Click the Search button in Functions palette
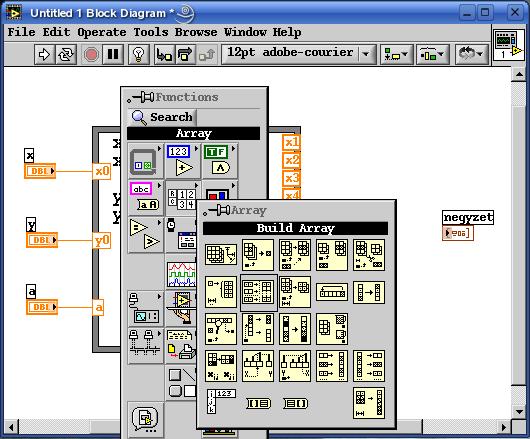Screen dimensions: 530x439 click(x=162, y=117)
